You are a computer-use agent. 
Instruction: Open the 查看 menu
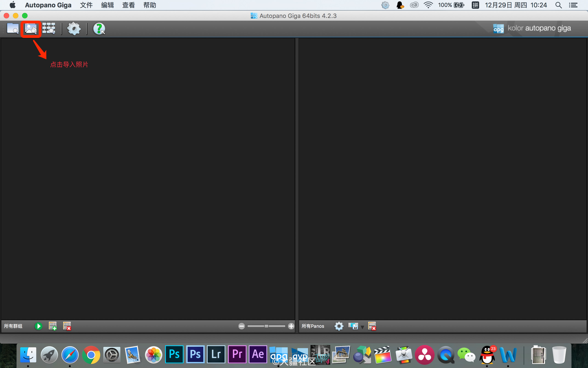click(x=129, y=5)
